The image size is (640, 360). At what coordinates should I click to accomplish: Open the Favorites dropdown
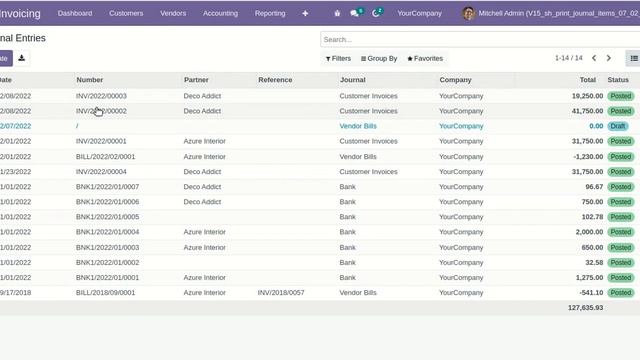[425, 58]
